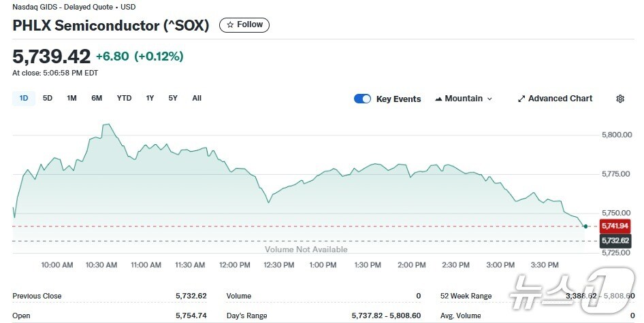Select the 1M range tab
This screenshot has width=644, height=323.
pyautogui.click(x=71, y=98)
